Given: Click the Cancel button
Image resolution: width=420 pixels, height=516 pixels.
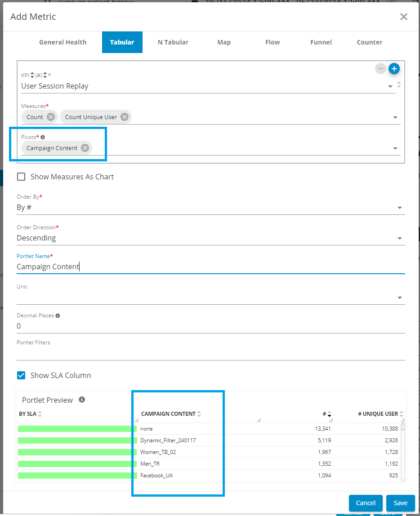Looking at the screenshot, I should (365, 503).
